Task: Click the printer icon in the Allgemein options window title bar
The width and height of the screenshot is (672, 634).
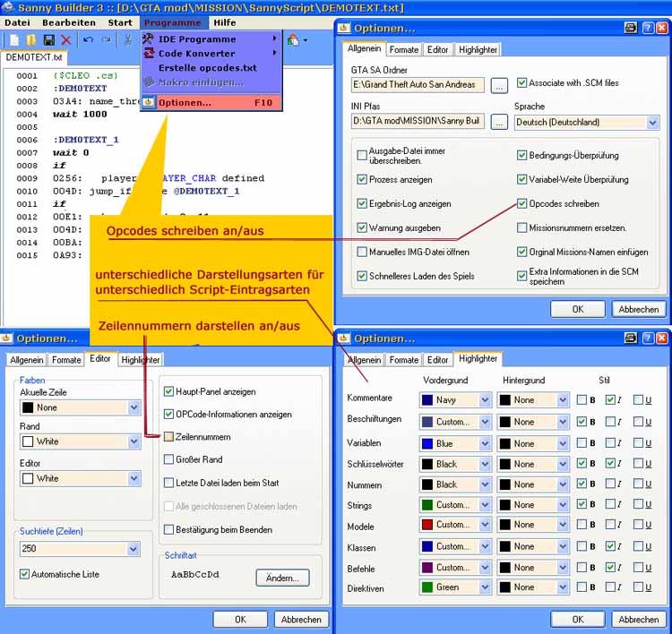Action: tap(631, 28)
